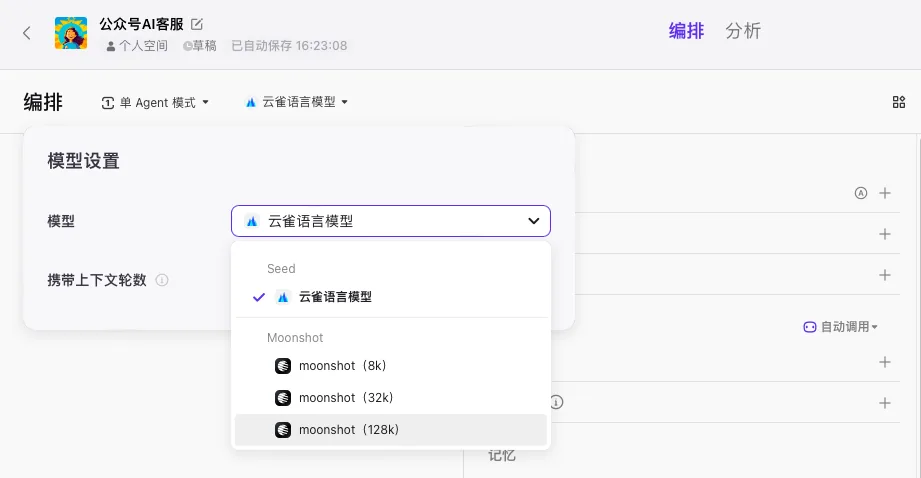The height and width of the screenshot is (478, 921).
Task: Open the 自动调用 dropdown
Action: 840,327
